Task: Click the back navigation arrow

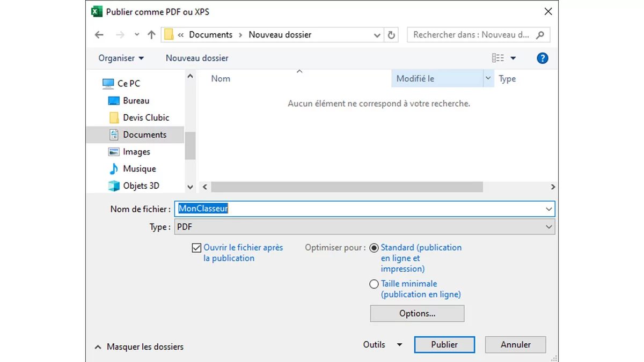Action: tap(99, 35)
